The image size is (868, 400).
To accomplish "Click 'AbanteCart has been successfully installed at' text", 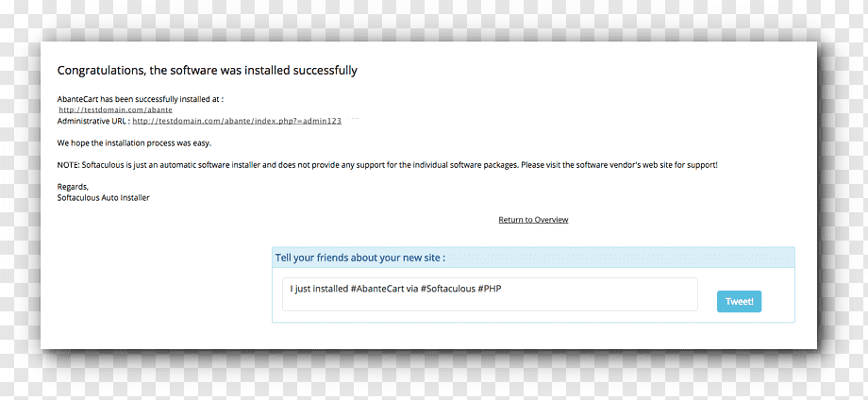I will (x=140, y=100).
